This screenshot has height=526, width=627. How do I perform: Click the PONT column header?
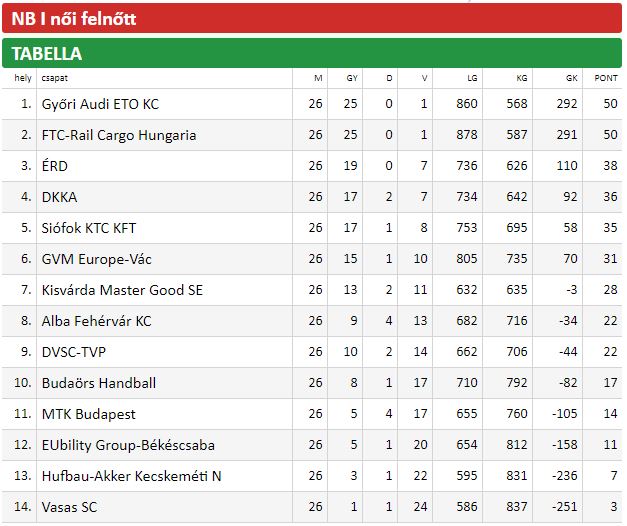pos(606,78)
